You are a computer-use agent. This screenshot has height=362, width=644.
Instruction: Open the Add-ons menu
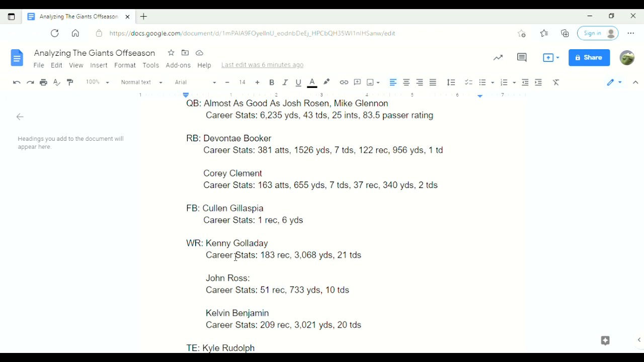pos(178,65)
